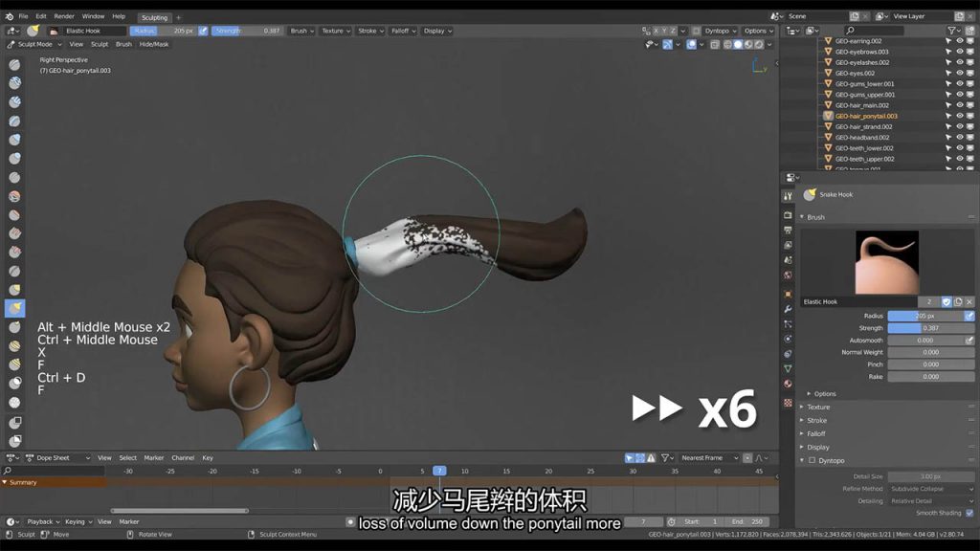
Task: Toggle the Dyntopo panel checkbox in properties
Action: pyautogui.click(x=812, y=460)
